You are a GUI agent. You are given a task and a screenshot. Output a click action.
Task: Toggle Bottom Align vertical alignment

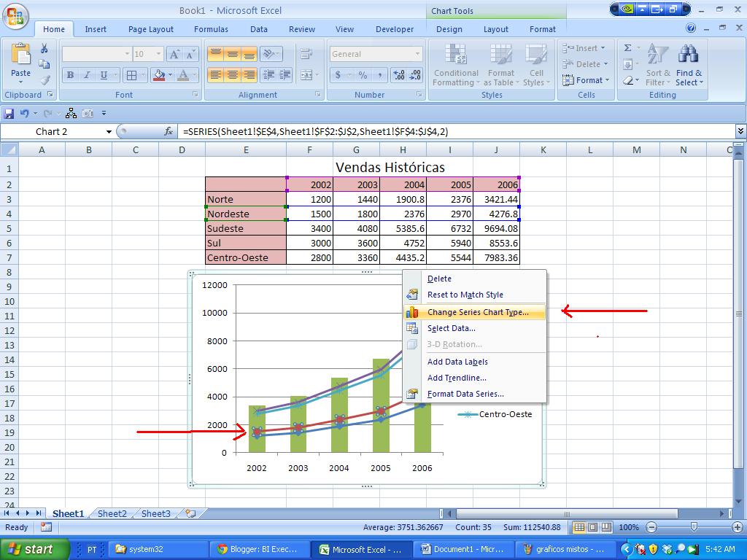[249, 54]
